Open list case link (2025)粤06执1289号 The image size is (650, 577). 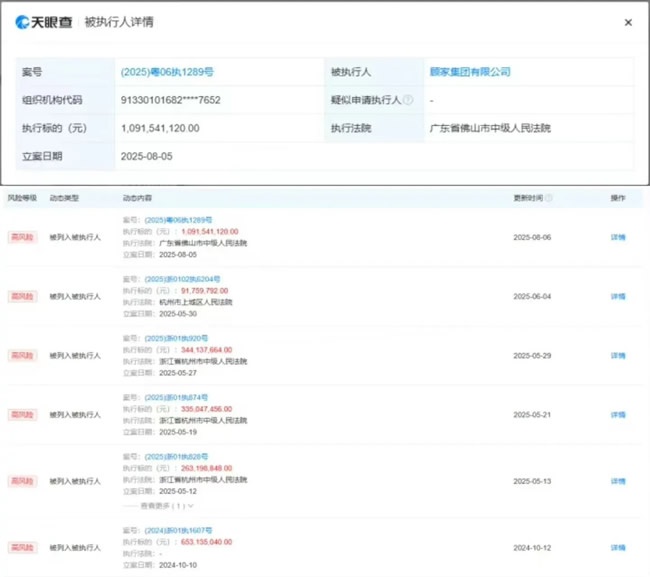click(x=178, y=220)
